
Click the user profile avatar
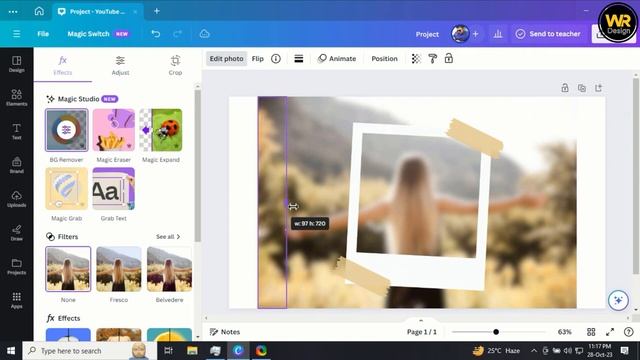pos(460,34)
